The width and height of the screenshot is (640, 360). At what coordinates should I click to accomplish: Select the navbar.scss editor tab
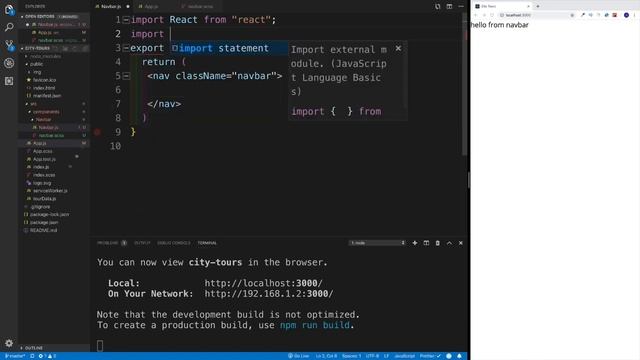(x=200, y=7)
